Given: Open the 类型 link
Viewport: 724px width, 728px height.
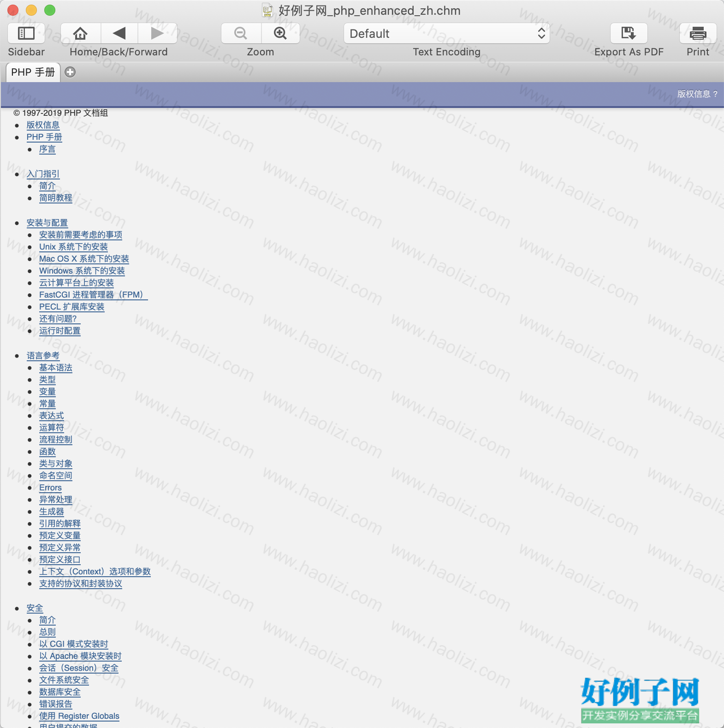Looking at the screenshot, I should click(x=47, y=380).
